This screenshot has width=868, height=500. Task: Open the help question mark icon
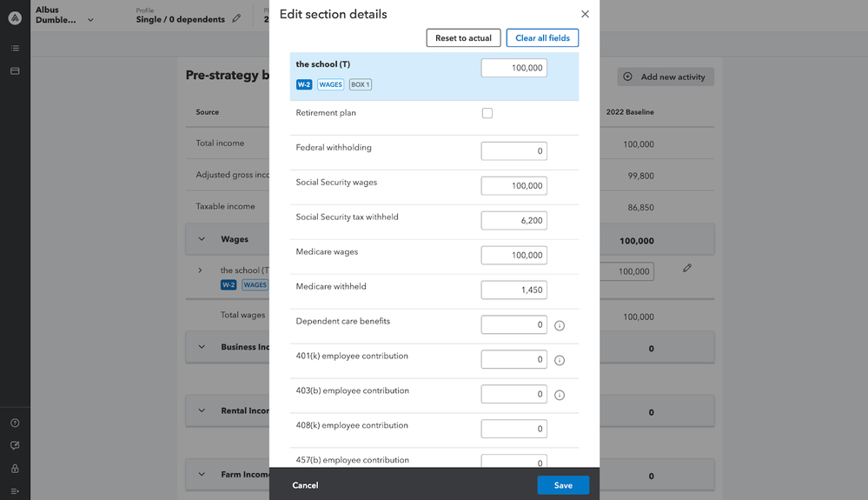click(15, 423)
